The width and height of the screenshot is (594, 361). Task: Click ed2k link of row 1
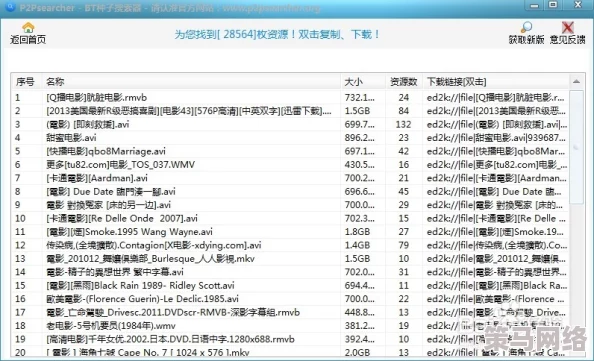coord(495,98)
